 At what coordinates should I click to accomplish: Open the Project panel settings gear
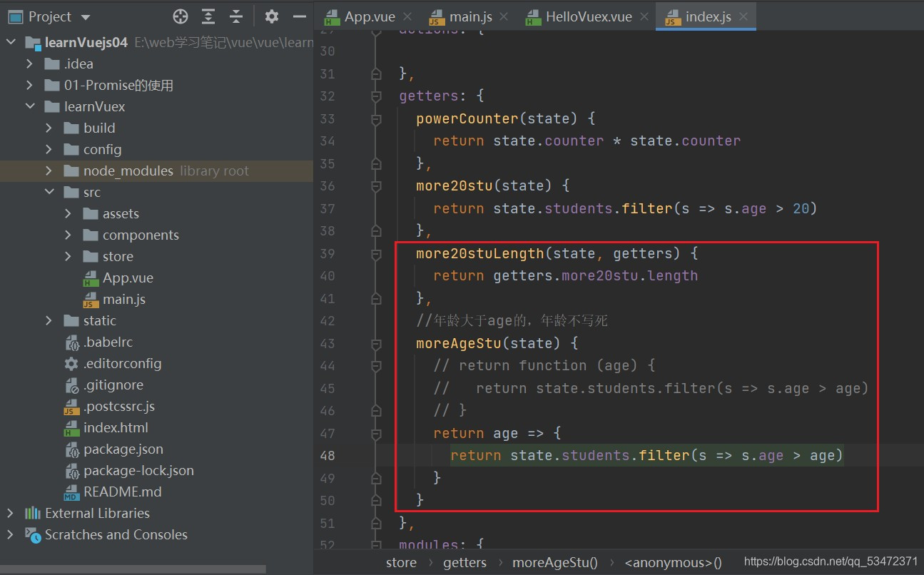271,16
